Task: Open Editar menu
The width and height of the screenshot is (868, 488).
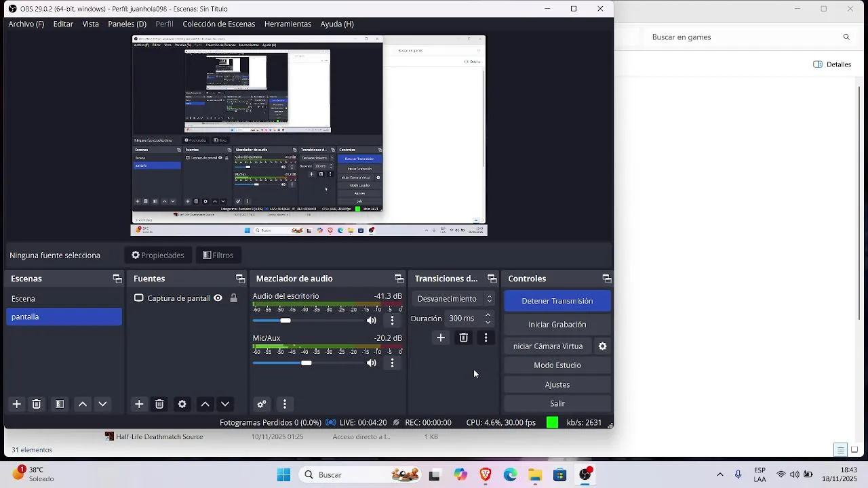Action: (x=63, y=24)
